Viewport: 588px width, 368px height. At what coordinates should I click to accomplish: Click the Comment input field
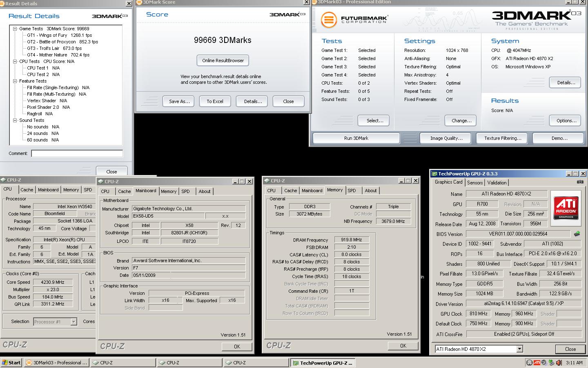tap(77, 153)
